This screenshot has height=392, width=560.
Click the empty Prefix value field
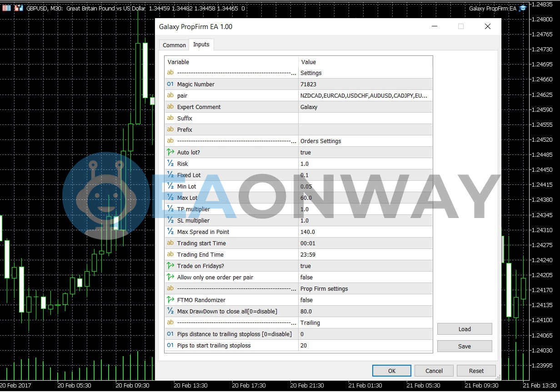coord(365,129)
